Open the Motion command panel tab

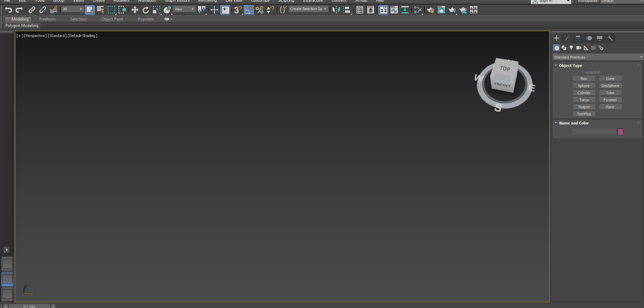[589, 38]
